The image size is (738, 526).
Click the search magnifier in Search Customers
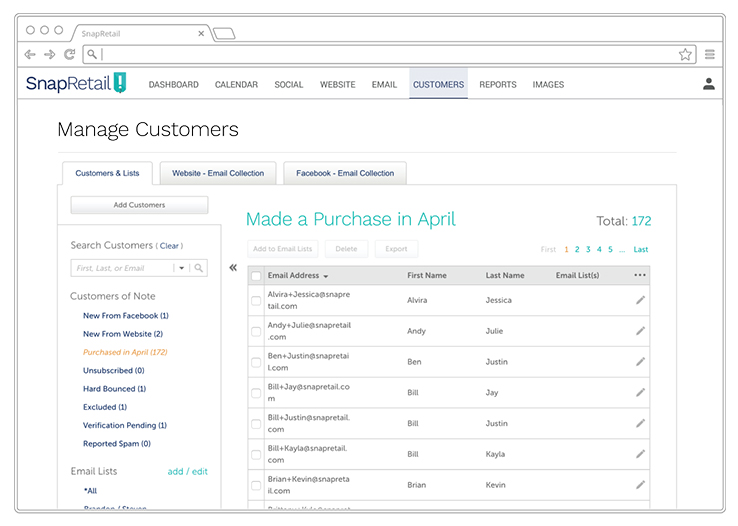click(199, 268)
